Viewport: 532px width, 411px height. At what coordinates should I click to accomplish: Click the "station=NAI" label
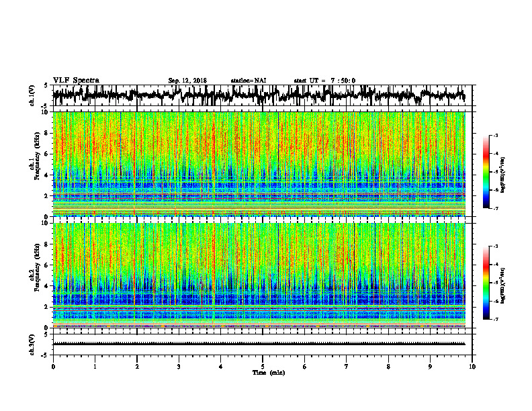(x=249, y=81)
